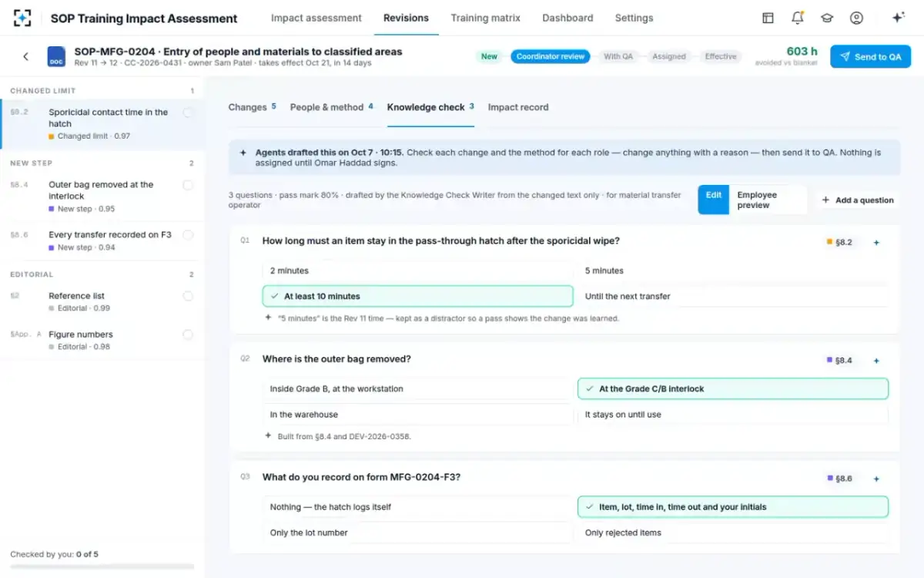
Task: Mark 'Reference list' as checked
Action: [x=188, y=296]
